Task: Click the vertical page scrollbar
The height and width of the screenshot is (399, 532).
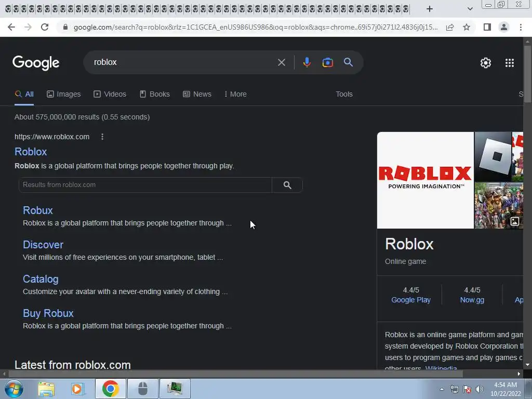Action: (x=527, y=75)
